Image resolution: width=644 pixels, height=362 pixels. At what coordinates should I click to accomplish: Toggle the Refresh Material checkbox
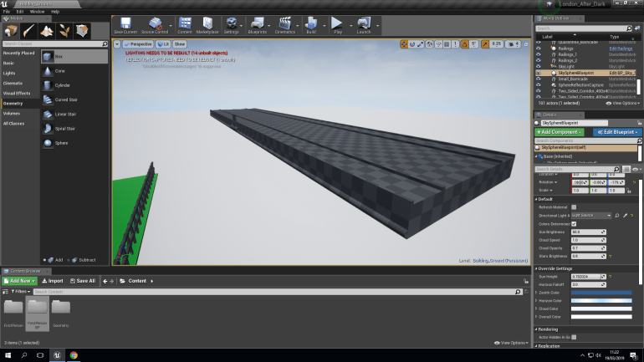(574, 207)
